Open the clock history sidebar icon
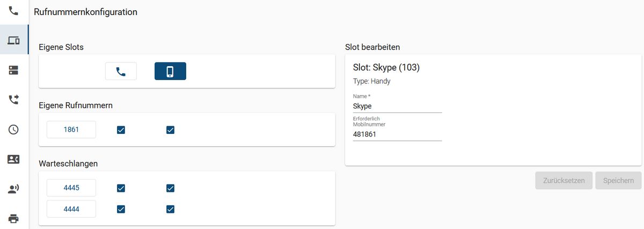 tap(13, 129)
